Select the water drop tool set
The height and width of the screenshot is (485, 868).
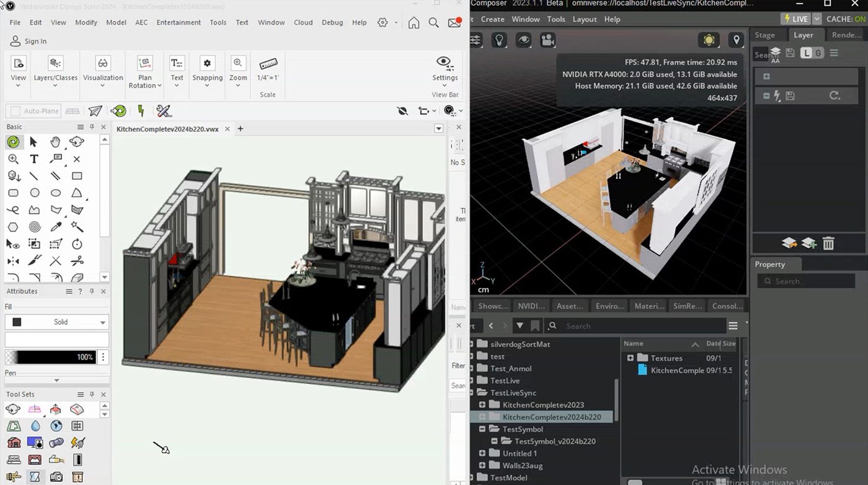pyautogui.click(x=35, y=426)
